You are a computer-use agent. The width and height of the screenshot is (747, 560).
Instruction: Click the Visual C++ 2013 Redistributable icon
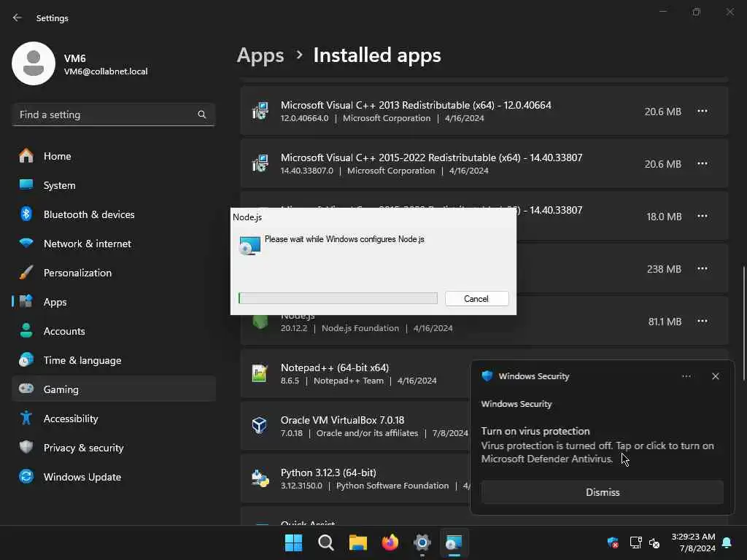(x=260, y=111)
